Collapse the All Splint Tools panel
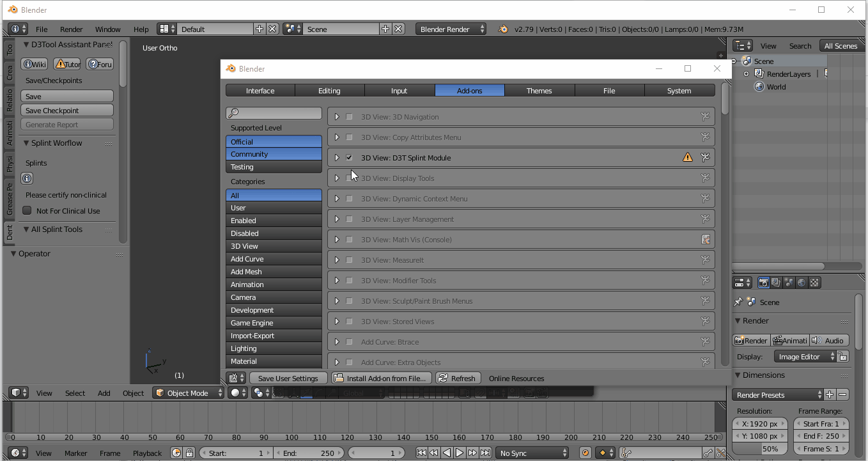Screen dimensions: 868x461 click(26, 229)
